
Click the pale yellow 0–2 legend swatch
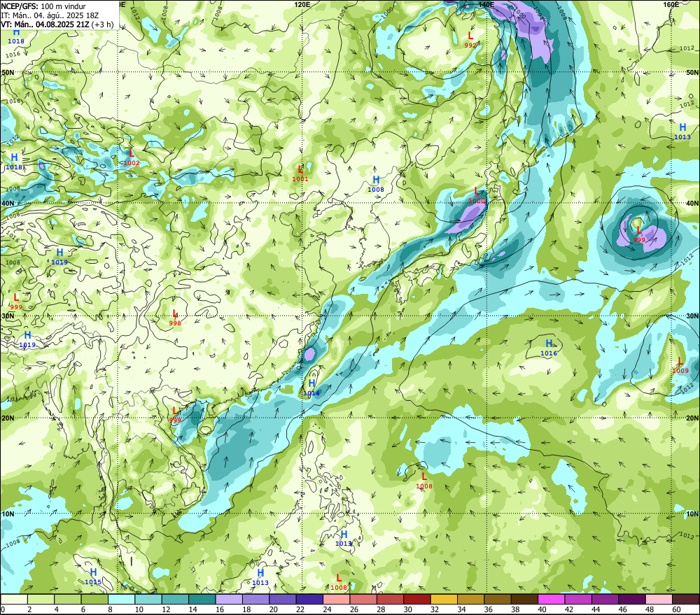pos(14,599)
